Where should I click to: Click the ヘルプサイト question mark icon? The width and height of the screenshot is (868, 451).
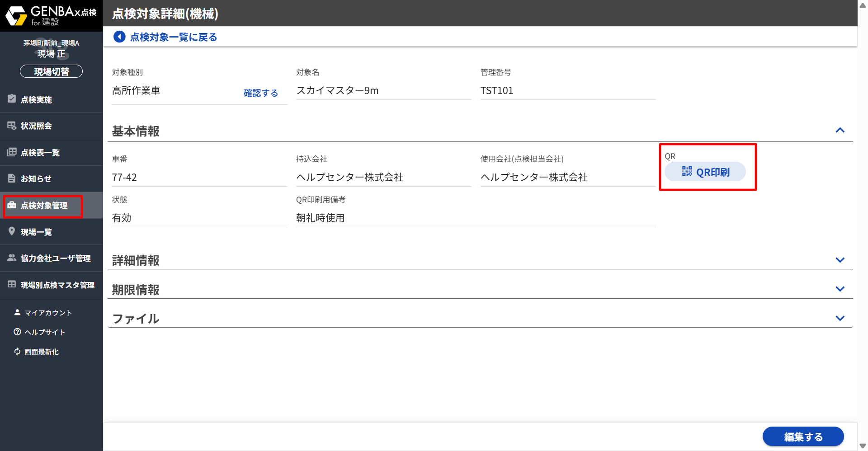click(x=17, y=332)
